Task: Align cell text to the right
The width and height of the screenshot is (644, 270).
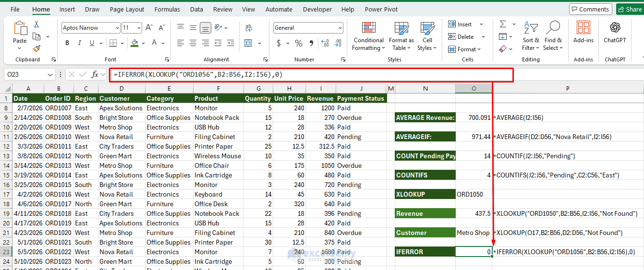Action: (205, 43)
